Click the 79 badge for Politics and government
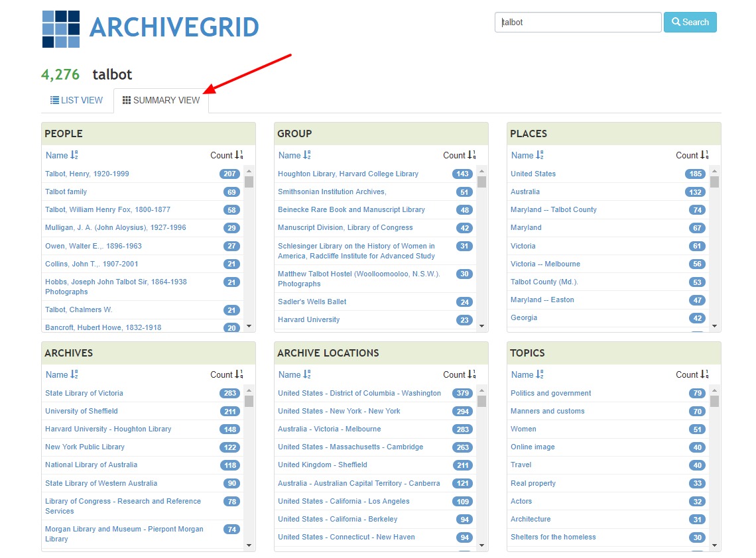Viewport: 756px width, 558px height. (x=697, y=393)
